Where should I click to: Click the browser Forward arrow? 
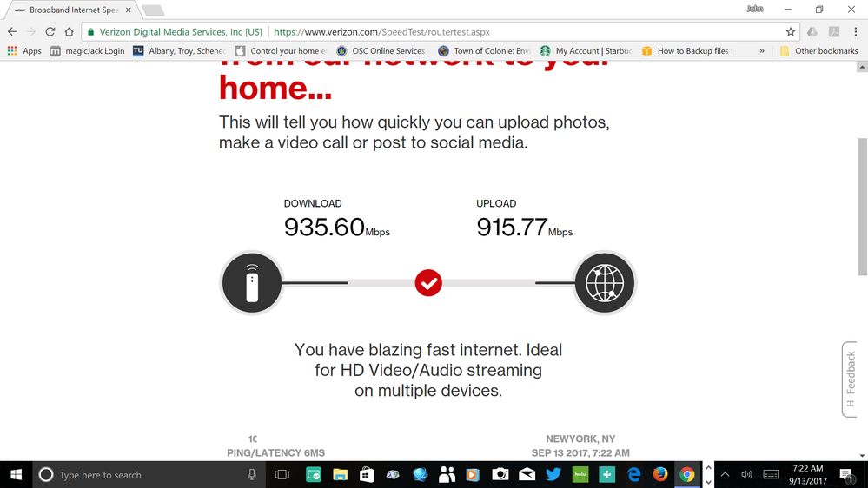click(31, 32)
